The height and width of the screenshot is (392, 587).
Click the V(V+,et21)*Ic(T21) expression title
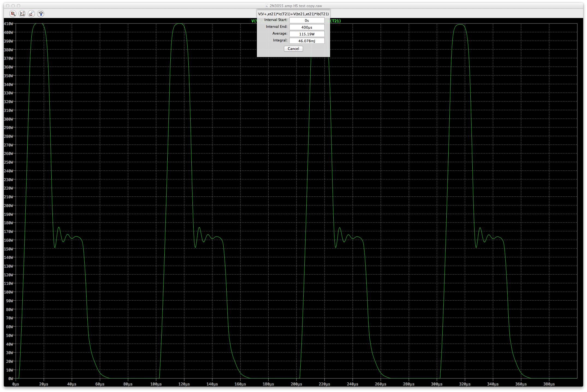(x=293, y=14)
